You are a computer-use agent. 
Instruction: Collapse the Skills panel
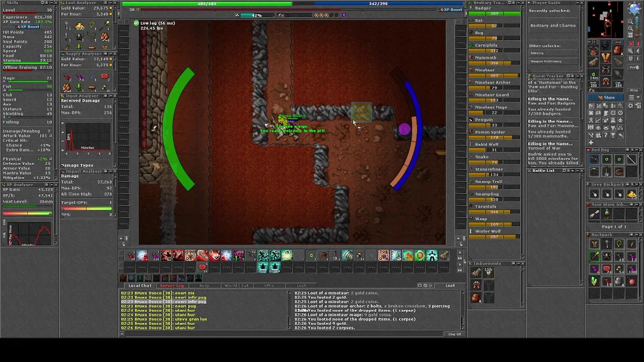(x=52, y=3)
